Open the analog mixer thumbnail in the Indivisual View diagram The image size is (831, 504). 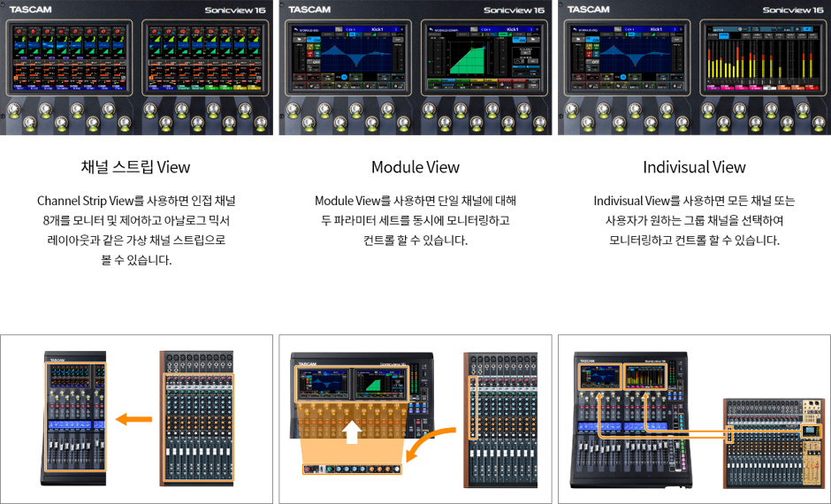click(774, 443)
